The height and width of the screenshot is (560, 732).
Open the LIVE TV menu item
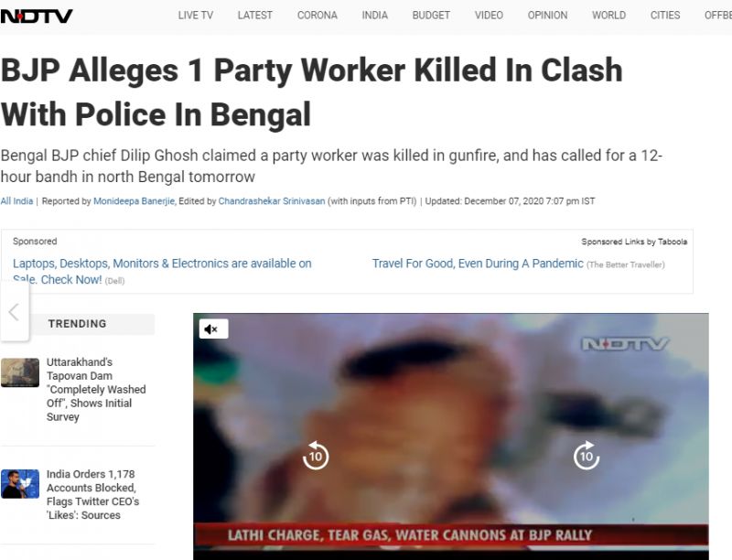196,16
